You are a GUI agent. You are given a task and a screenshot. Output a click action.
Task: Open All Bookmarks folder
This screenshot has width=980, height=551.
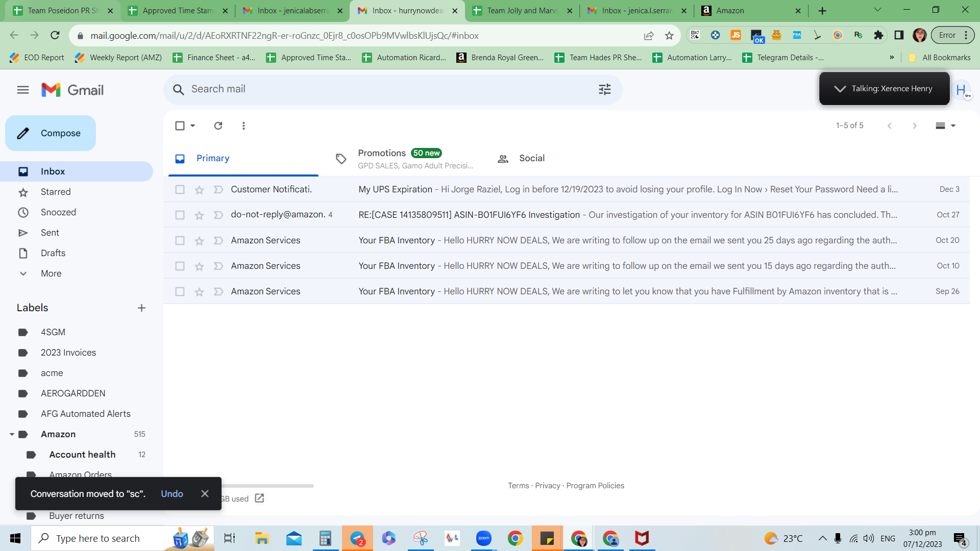(x=940, y=58)
